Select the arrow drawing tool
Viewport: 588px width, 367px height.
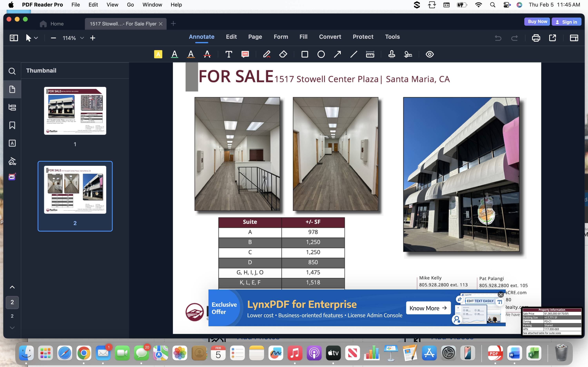337,54
